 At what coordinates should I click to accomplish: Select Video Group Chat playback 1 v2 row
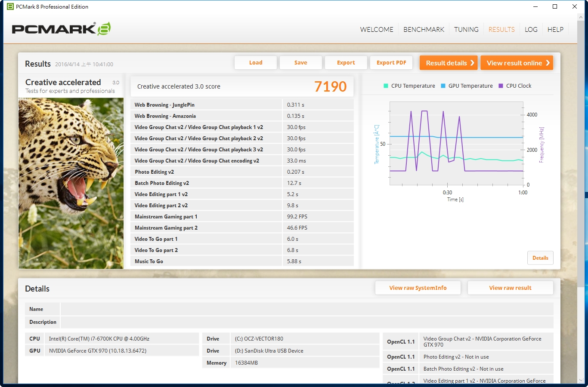click(x=242, y=127)
